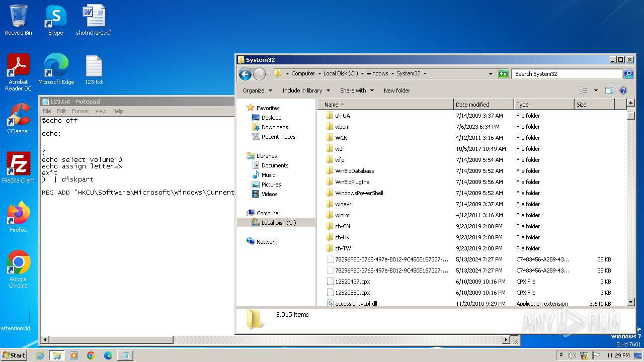
Task: Open Notepad Help menu
Action: coord(117,111)
